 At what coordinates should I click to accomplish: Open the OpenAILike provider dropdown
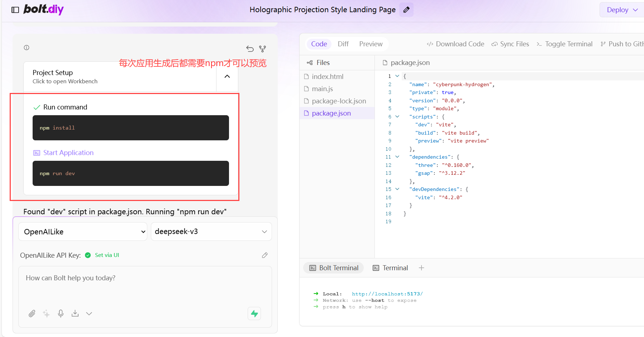83,231
